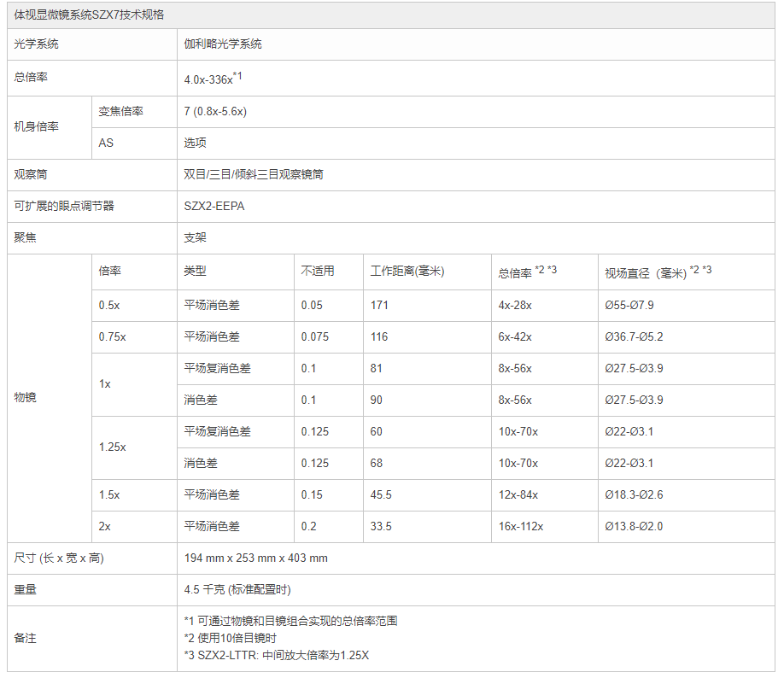Select working distance 60
Screen dimensions: 784x684
[376, 431]
